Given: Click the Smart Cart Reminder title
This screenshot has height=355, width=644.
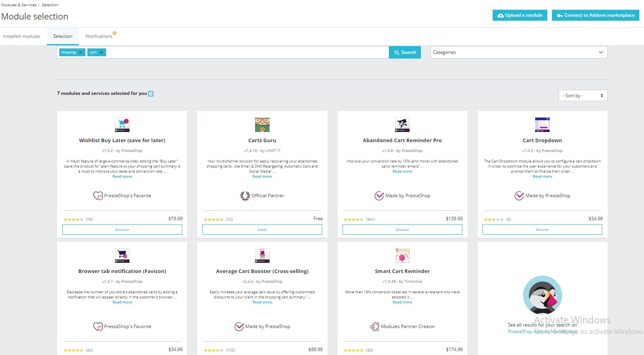Looking at the screenshot, I should pos(402,271).
